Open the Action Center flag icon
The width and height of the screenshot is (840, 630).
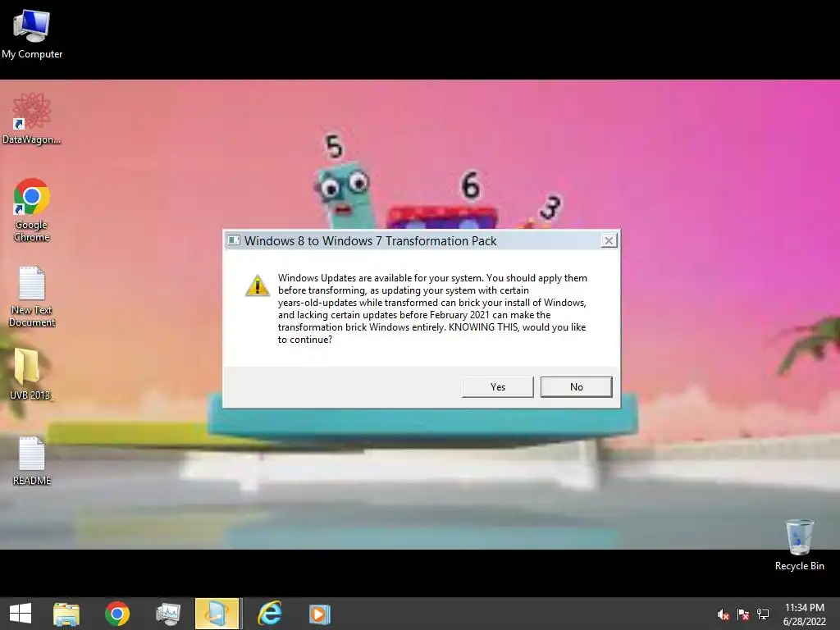(743, 614)
